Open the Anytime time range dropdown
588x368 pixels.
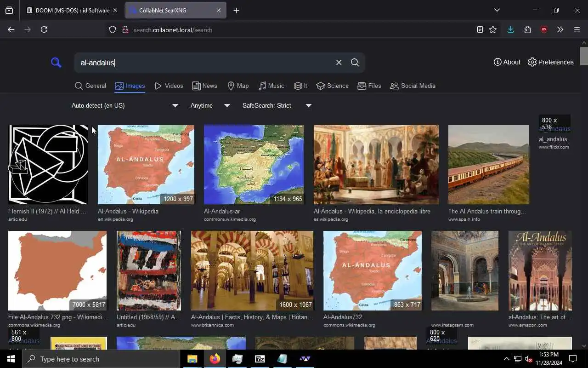tap(210, 105)
